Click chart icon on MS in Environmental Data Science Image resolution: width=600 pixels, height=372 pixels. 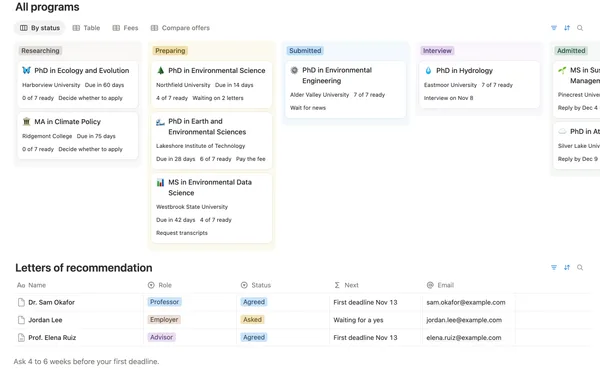pos(160,183)
